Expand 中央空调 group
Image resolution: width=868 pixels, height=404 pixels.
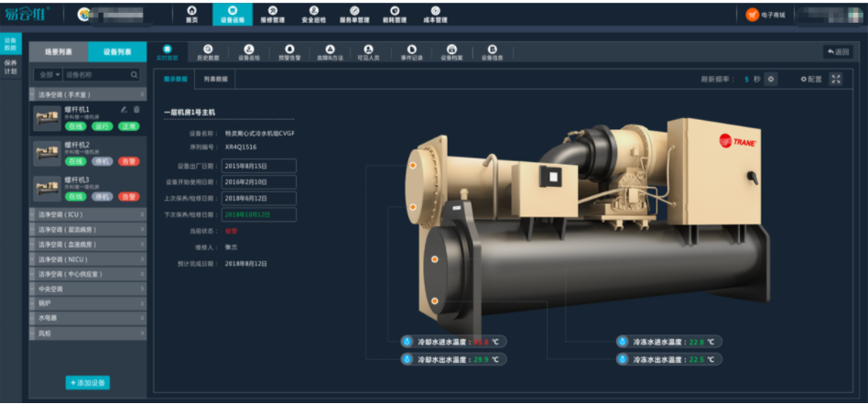point(88,289)
